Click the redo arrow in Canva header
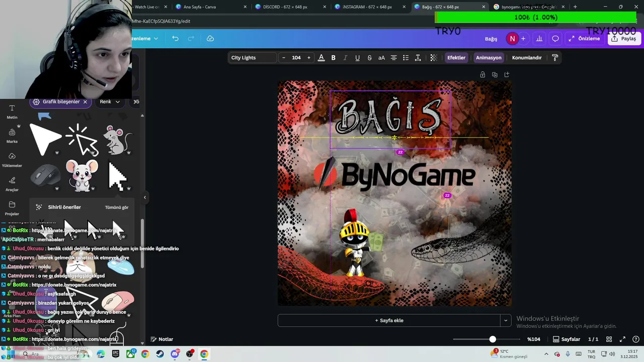This screenshot has height=362, width=644. [x=191, y=39]
